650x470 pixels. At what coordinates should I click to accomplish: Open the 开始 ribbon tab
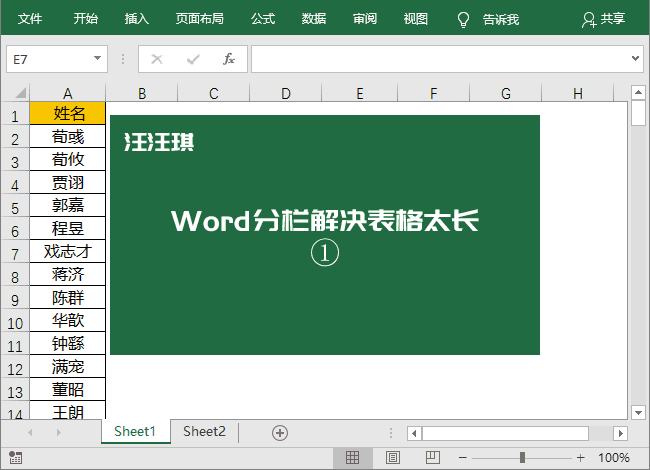coord(86,19)
